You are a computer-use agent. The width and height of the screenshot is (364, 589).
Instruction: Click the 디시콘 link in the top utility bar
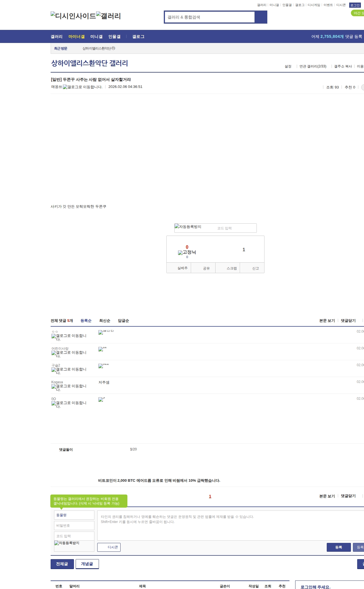click(341, 5)
